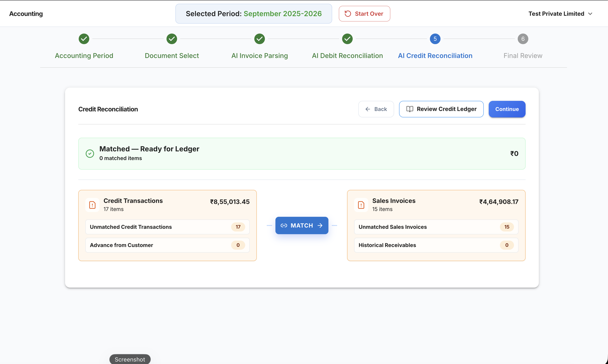The width and height of the screenshot is (608, 364).
Task: Click the Back button
Action: (x=376, y=109)
